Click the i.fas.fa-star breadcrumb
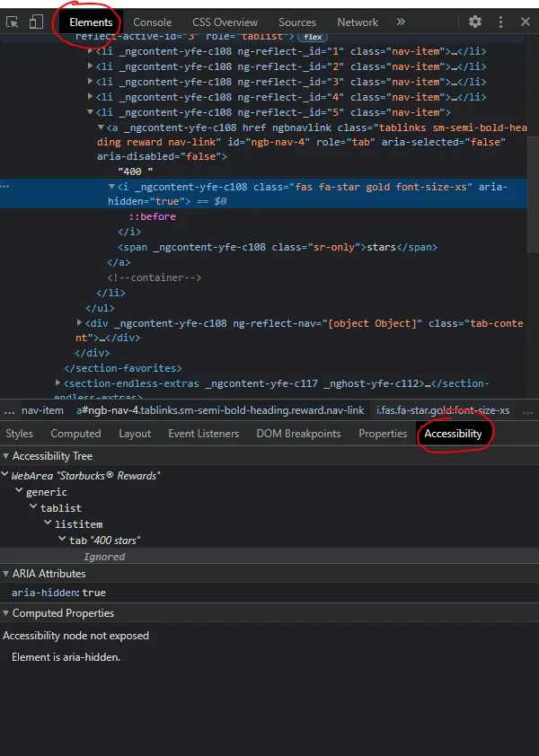539x756 pixels. (x=443, y=410)
